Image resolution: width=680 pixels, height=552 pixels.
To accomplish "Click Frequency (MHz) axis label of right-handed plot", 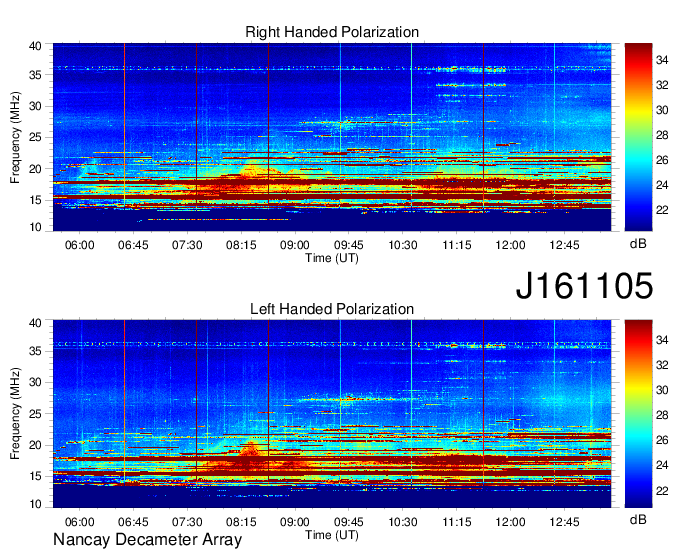I will click(x=15, y=137).
